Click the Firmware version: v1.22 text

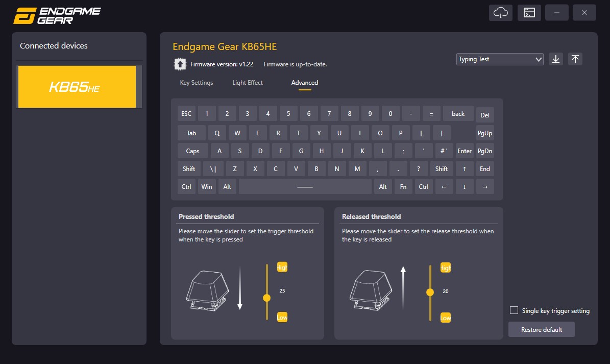(222, 64)
